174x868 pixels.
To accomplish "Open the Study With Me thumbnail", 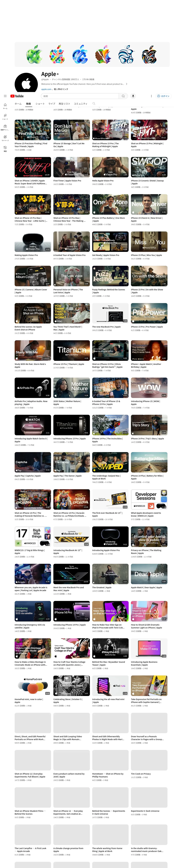I will [x=33, y=350].
